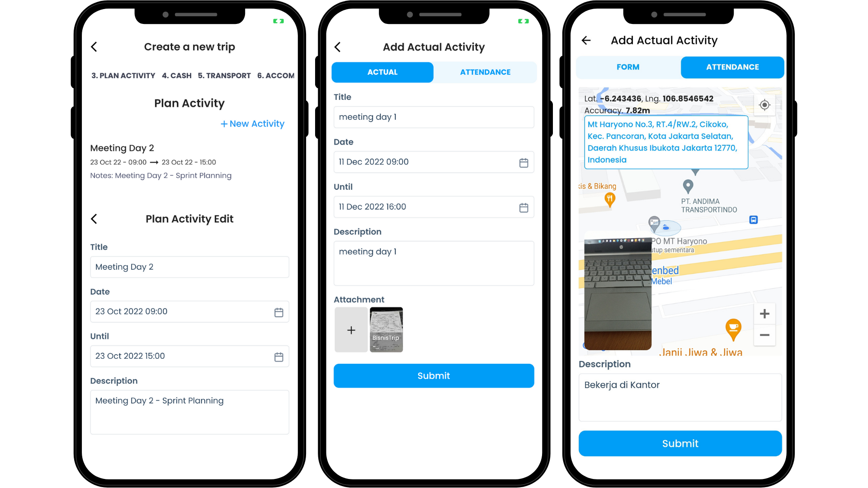This screenshot has width=868, height=488.
Task: Switch to the FORM tab
Action: [629, 67]
